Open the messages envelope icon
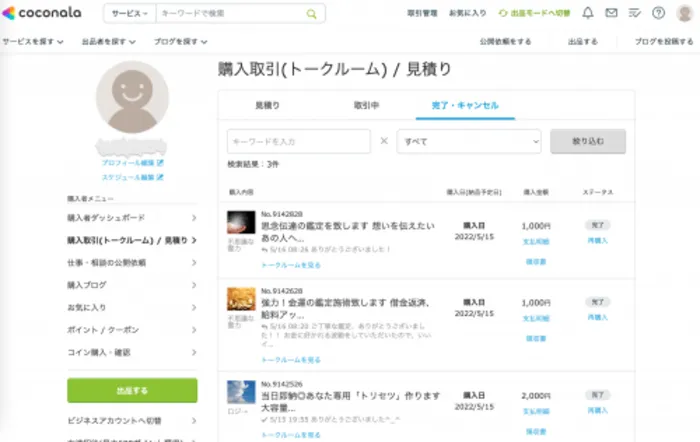The image size is (700, 442). [x=611, y=13]
